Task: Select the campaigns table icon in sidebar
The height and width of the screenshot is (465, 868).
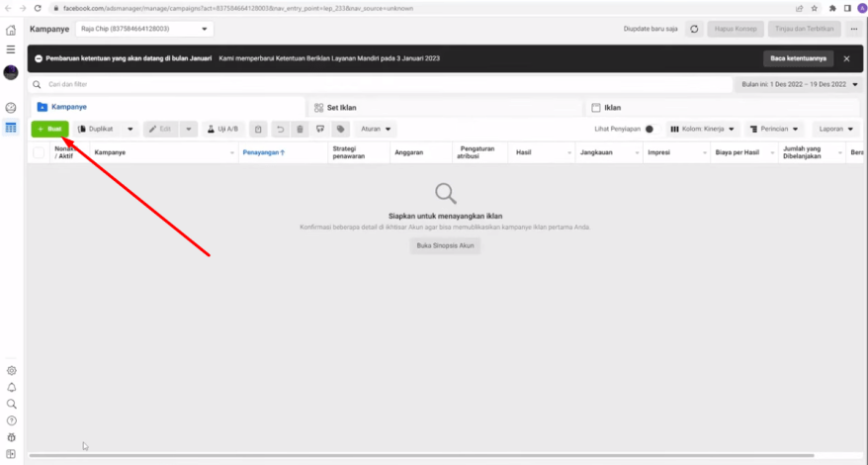Action: (11, 128)
